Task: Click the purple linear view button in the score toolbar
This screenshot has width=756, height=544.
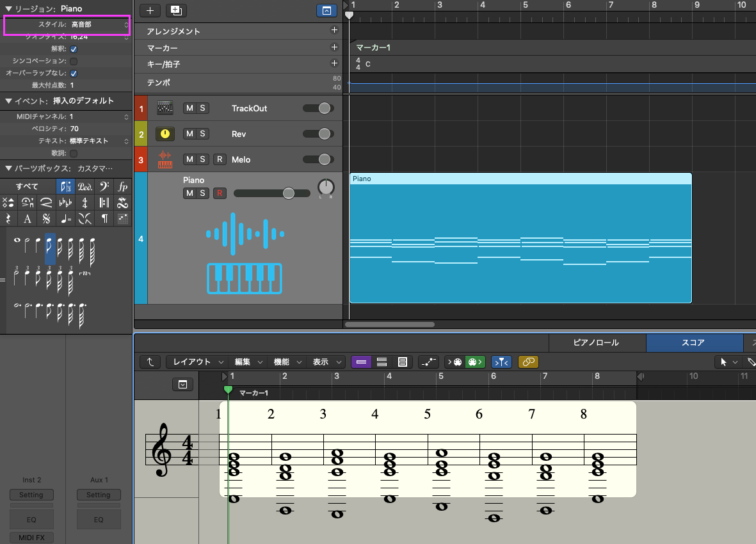Action: (361, 362)
